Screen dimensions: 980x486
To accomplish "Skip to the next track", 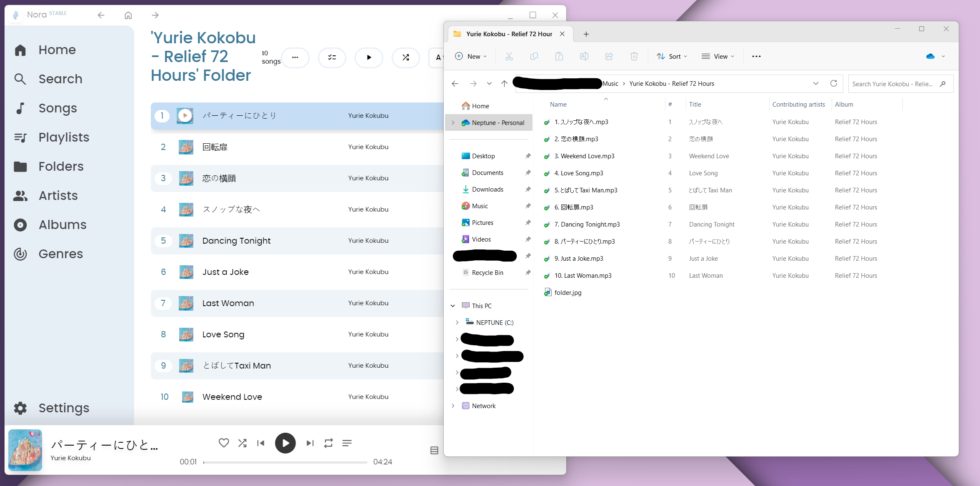I will 310,443.
